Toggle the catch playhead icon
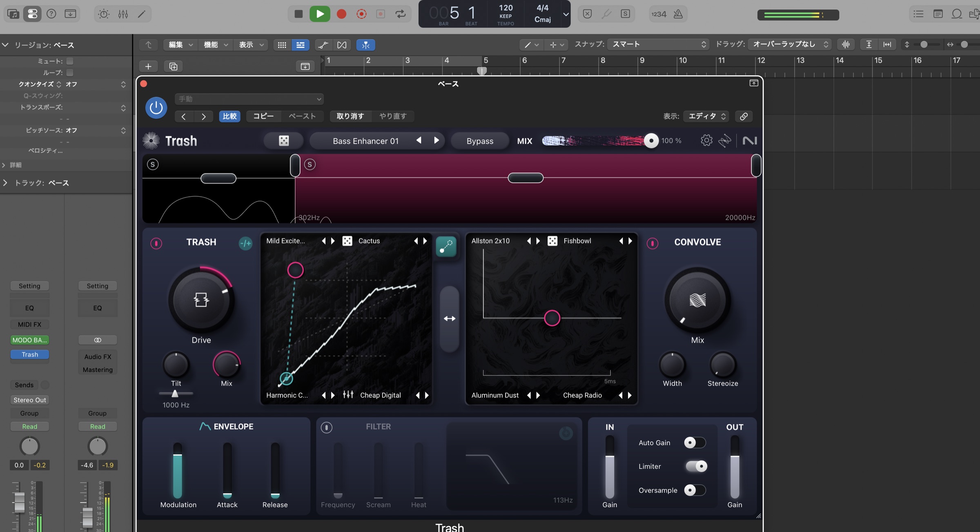980x532 pixels. tap(365, 45)
